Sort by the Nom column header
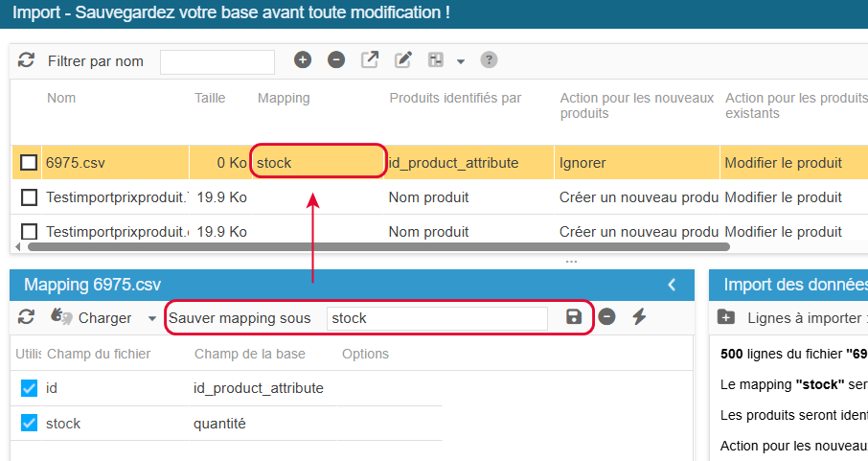 pos(61,98)
